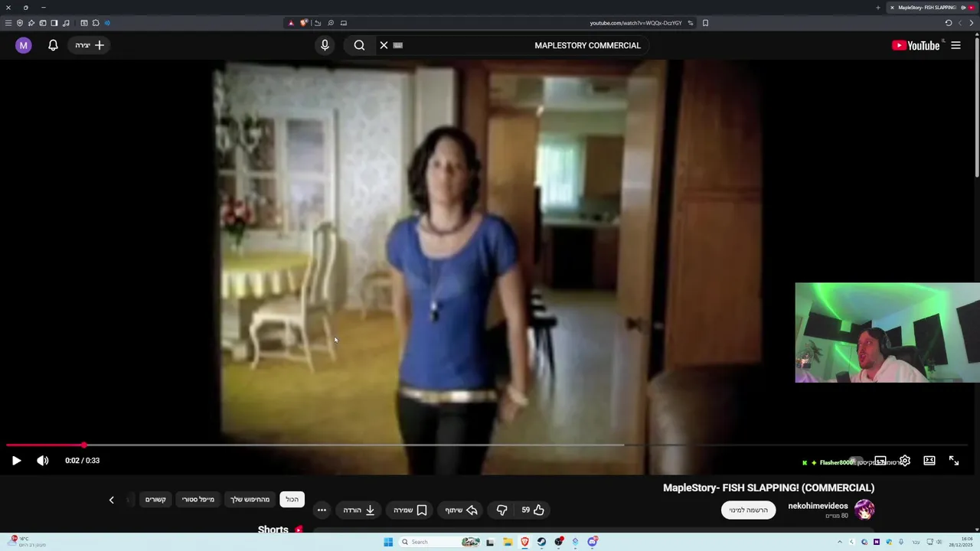Open the nekohimevideos channel name link
The height and width of the screenshot is (551, 980).
tap(818, 506)
